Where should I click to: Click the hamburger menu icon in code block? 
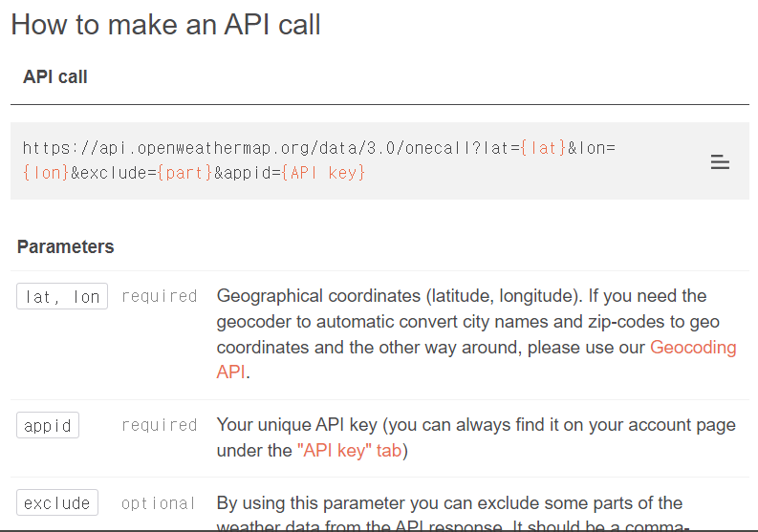720,162
